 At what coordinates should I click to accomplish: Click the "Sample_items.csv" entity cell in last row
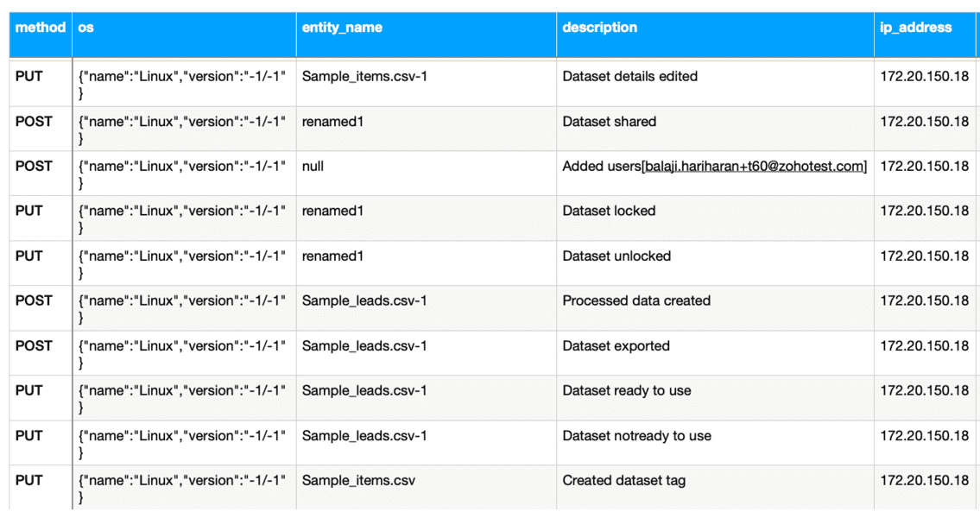tap(357, 481)
